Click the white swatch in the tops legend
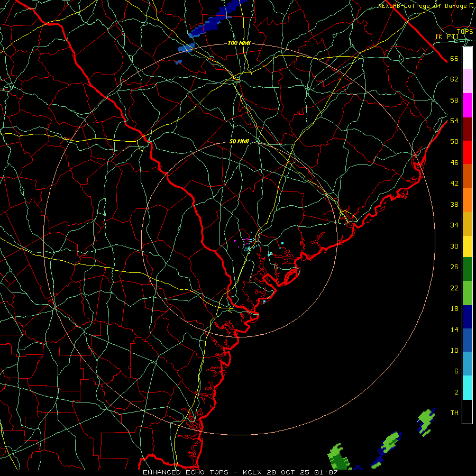This screenshot has height=476, width=476. coord(467,58)
